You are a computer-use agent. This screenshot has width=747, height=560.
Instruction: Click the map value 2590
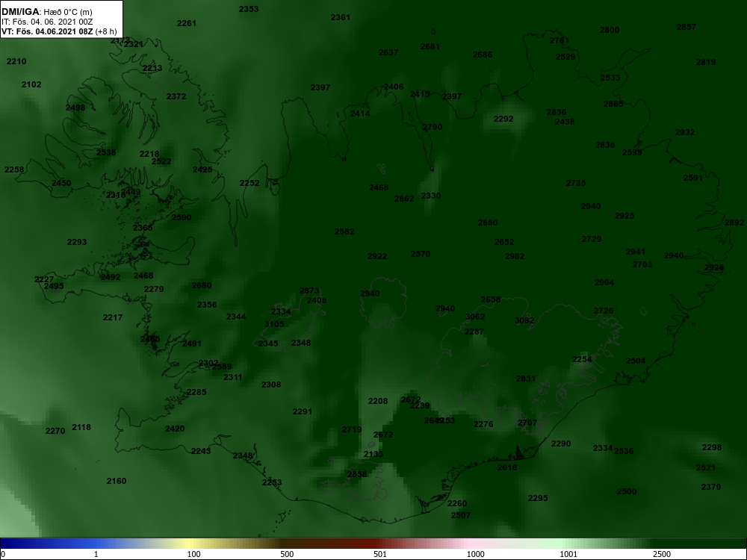[x=182, y=217]
